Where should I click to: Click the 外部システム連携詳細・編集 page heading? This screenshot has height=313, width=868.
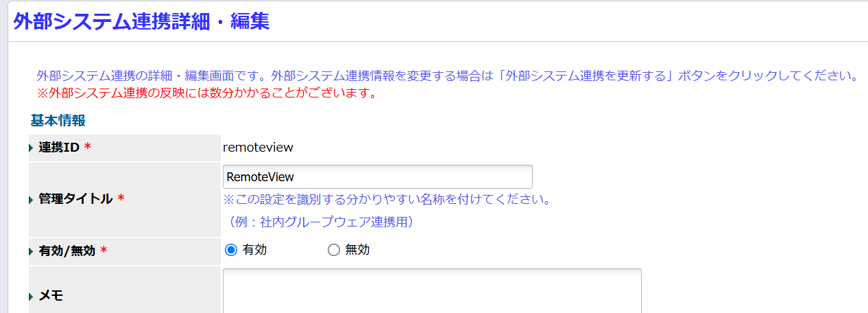coord(141,21)
